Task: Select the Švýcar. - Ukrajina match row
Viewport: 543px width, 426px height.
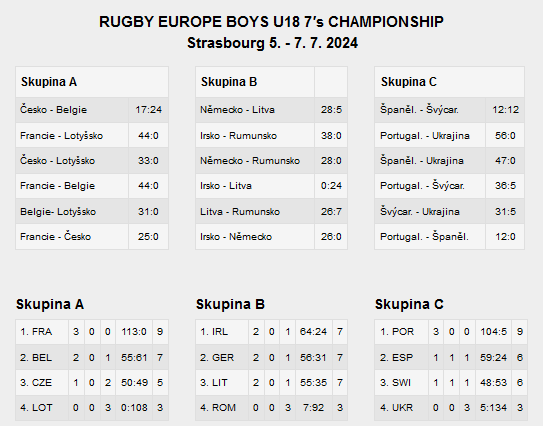Action: [x=449, y=212]
